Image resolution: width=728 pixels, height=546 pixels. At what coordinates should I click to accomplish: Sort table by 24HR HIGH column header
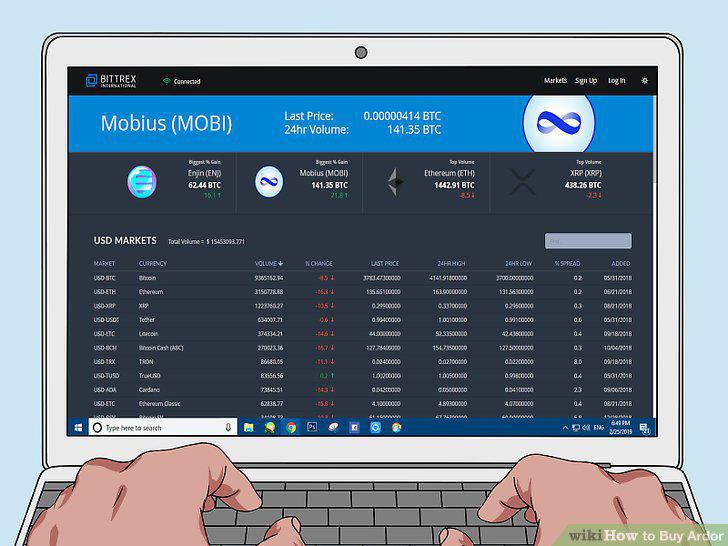coord(451,263)
